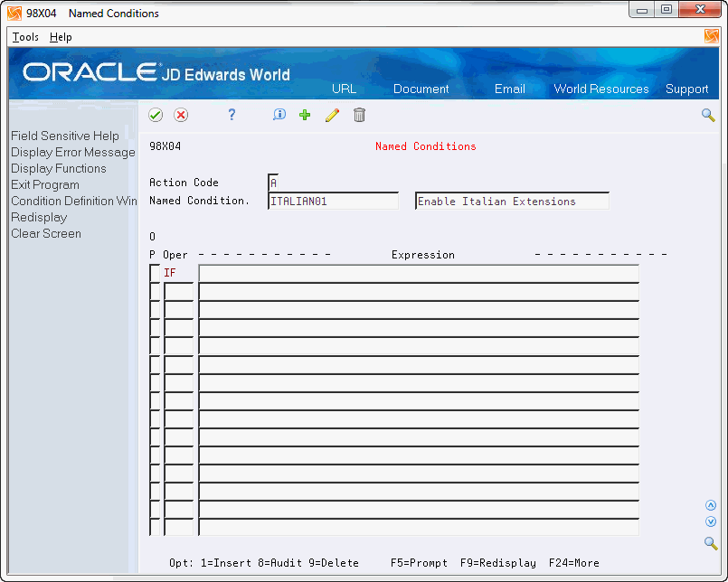Click the F9=Redisplay function text

tap(498, 563)
